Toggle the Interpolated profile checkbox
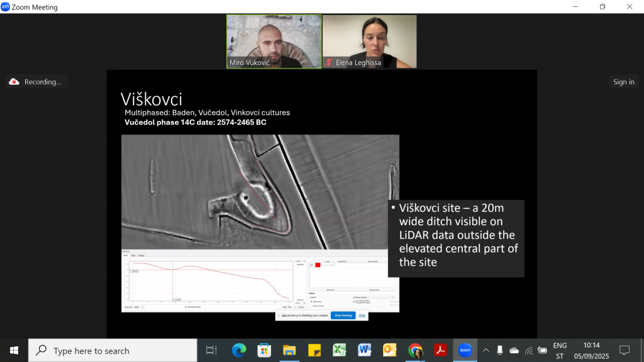 tap(186, 307)
